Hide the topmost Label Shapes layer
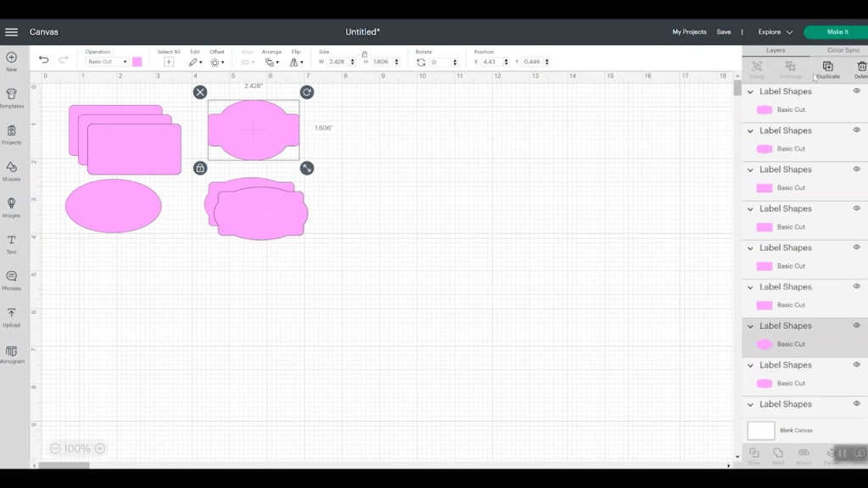Screen dimensions: 868x488 (856, 91)
